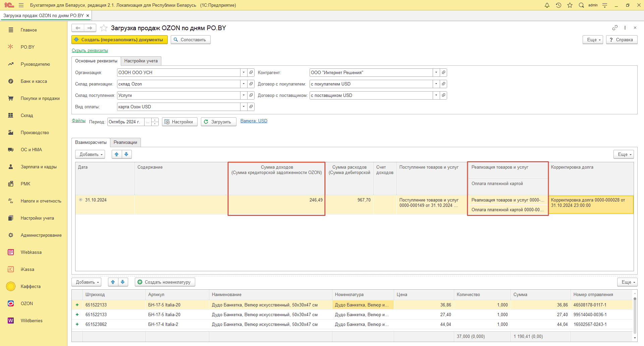Copy link to this form icon
Image resolution: width=644 pixels, height=346 pixels.
[615, 28]
